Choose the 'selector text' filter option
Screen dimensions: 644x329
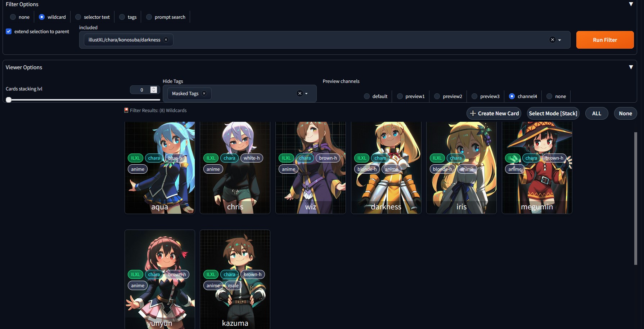(x=93, y=17)
